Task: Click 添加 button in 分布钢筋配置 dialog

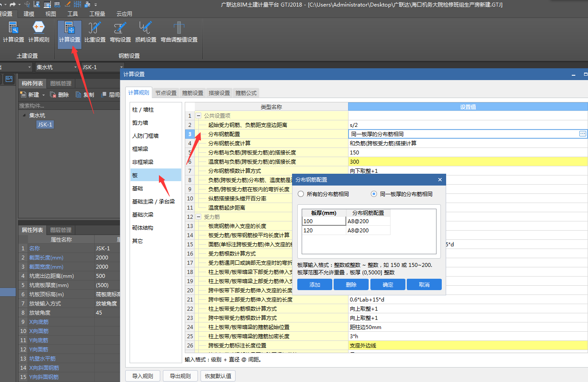Action: click(315, 284)
